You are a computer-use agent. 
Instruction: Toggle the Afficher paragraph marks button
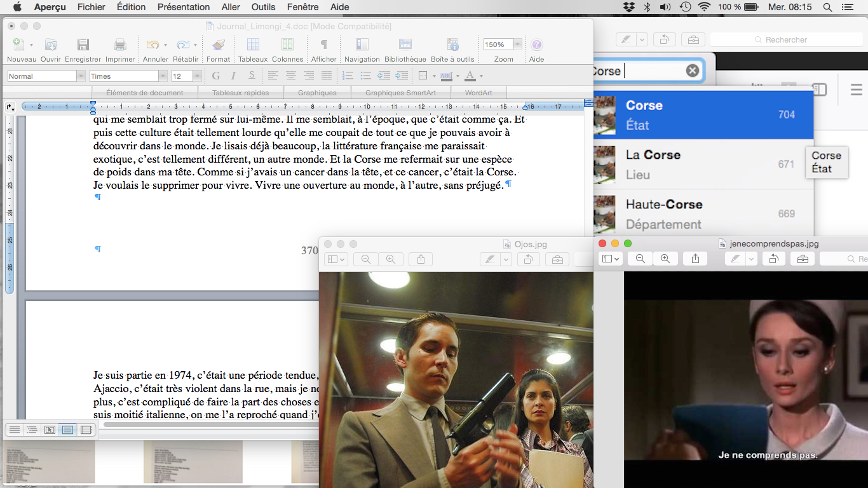pyautogui.click(x=323, y=45)
